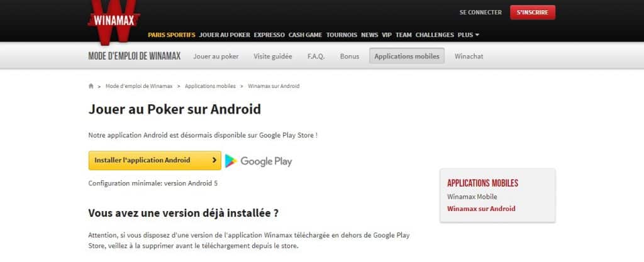
Task: Select CASH GAME in top navigation
Action: pos(305,35)
